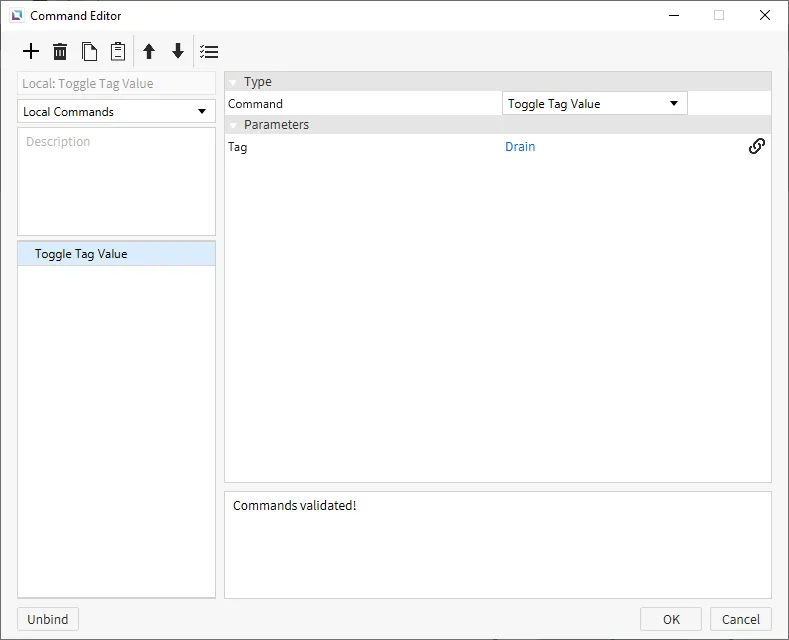
Task: Delete the selected command using the trash icon
Action: point(60,52)
